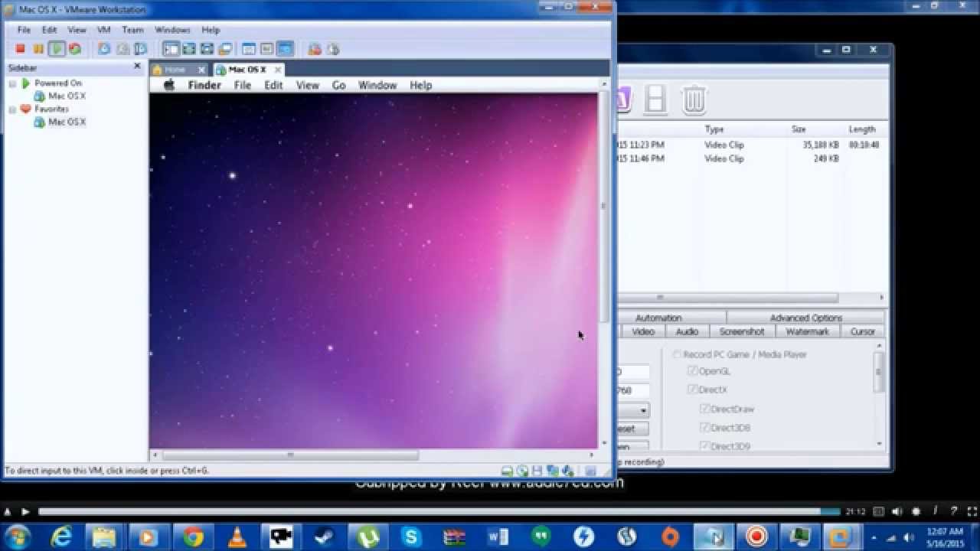Screen dimensions: 980x551
Task: Switch to the Watermark tab in recorder
Action: pyautogui.click(x=808, y=331)
